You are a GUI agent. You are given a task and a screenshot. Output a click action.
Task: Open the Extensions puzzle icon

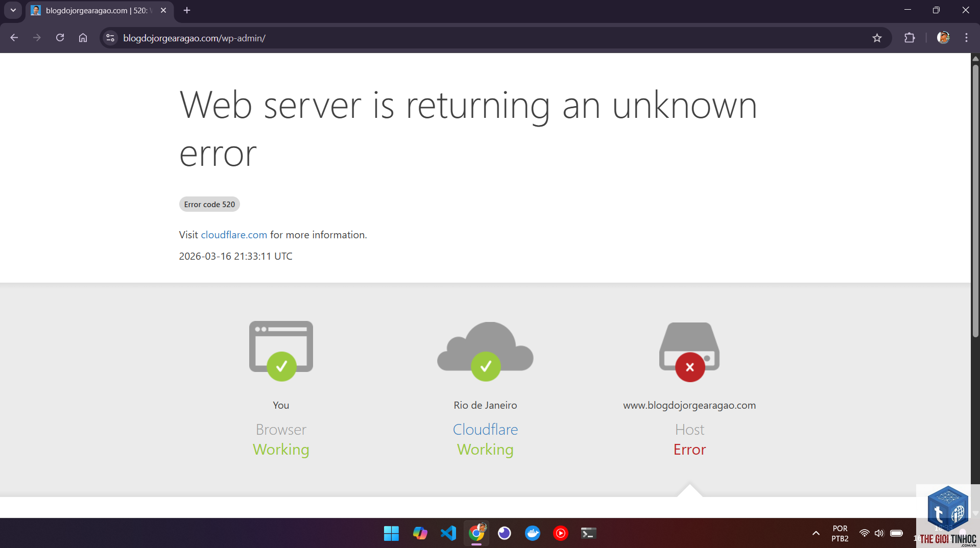[x=910, y=38]
